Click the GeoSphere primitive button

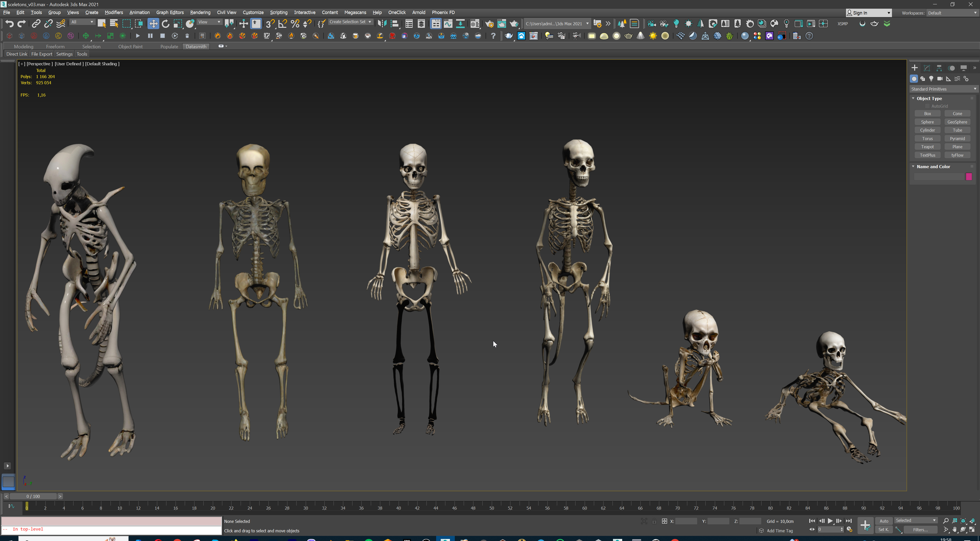[957, 122]
